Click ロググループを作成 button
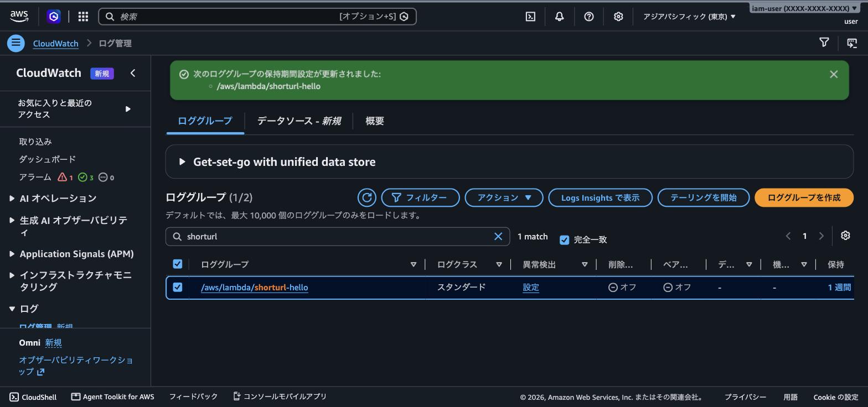Screen dimensions: 868x407 pyautogui.click(x=804, y=197)
